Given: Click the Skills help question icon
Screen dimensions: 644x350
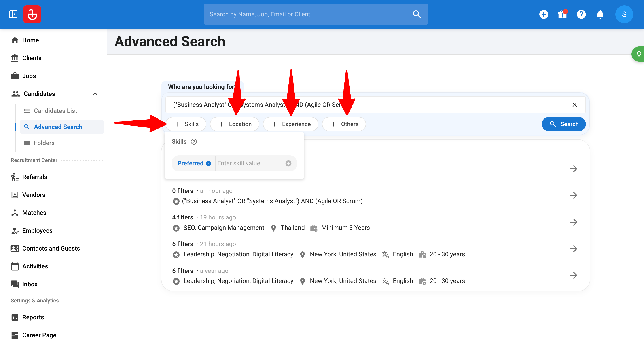Looking at the screenshot, I should click(194, 142).
